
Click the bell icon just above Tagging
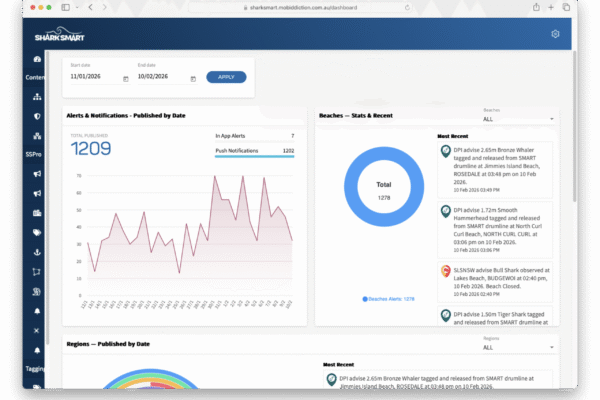[37, 350]
